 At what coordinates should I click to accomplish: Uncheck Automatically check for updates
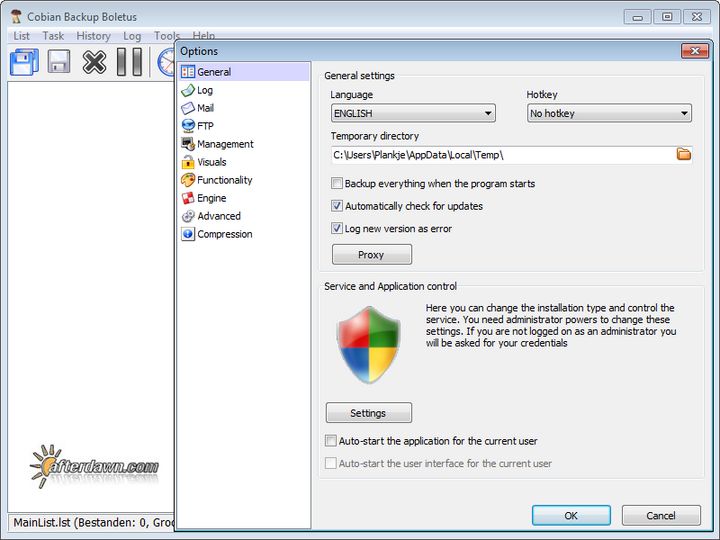(x=337, y=206)
